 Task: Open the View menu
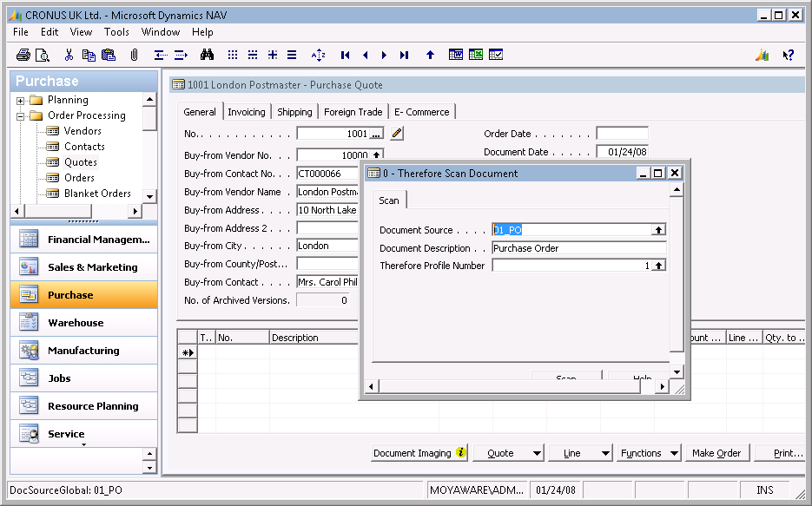[x=82, y=32]
